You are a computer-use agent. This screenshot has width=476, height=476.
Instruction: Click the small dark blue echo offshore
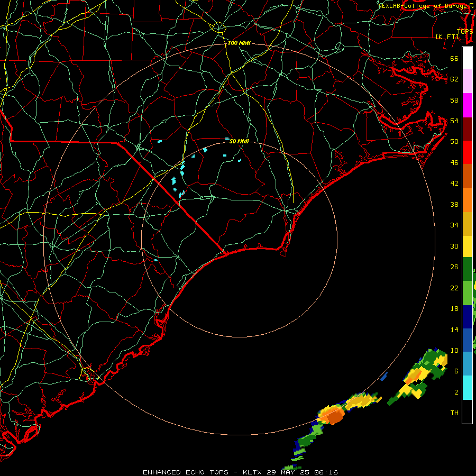pos(384,377)
